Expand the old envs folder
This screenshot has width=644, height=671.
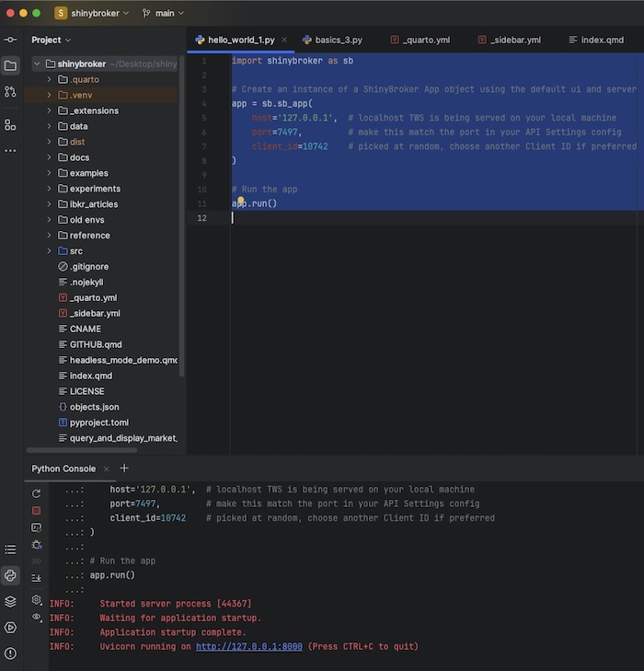[49, 220]
